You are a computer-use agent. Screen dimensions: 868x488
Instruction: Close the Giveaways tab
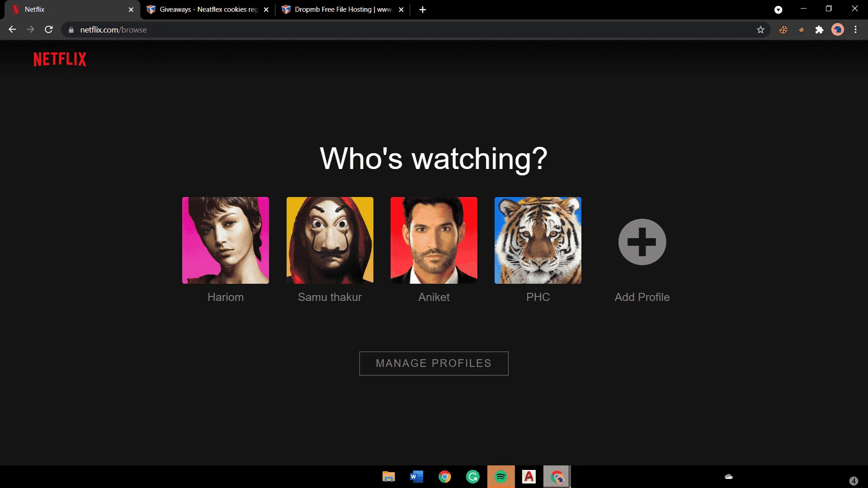266,9
